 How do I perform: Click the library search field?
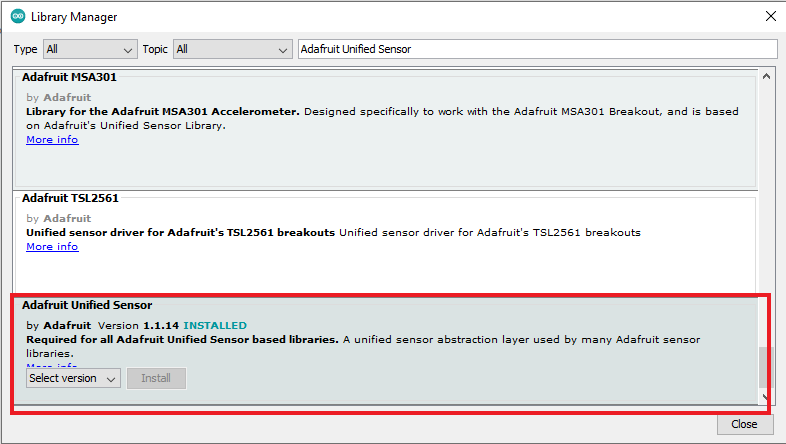[x=537, y=49]
